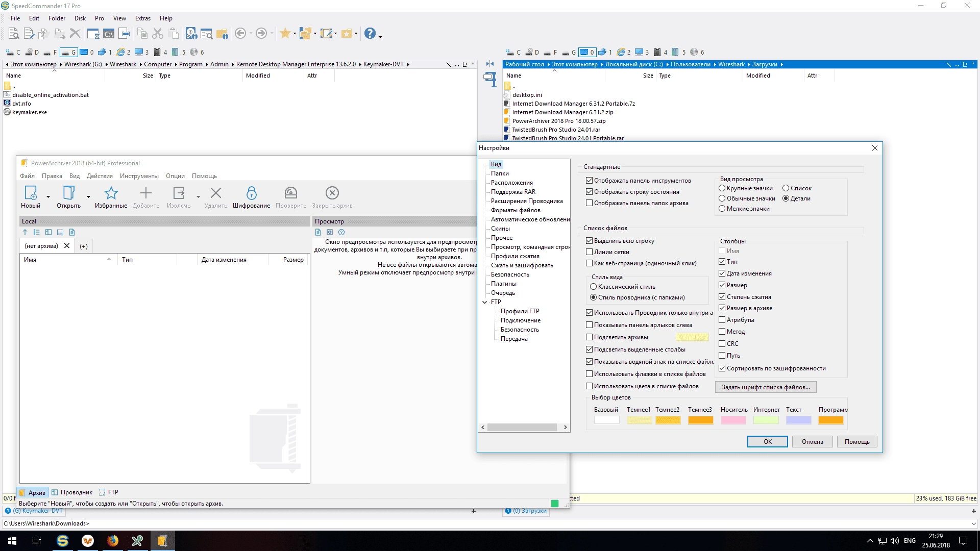This screenshot has height=551, width=980.
Task: Click SpeedCommander forward navigation arrow icon
Action: [x=261, y=34]
